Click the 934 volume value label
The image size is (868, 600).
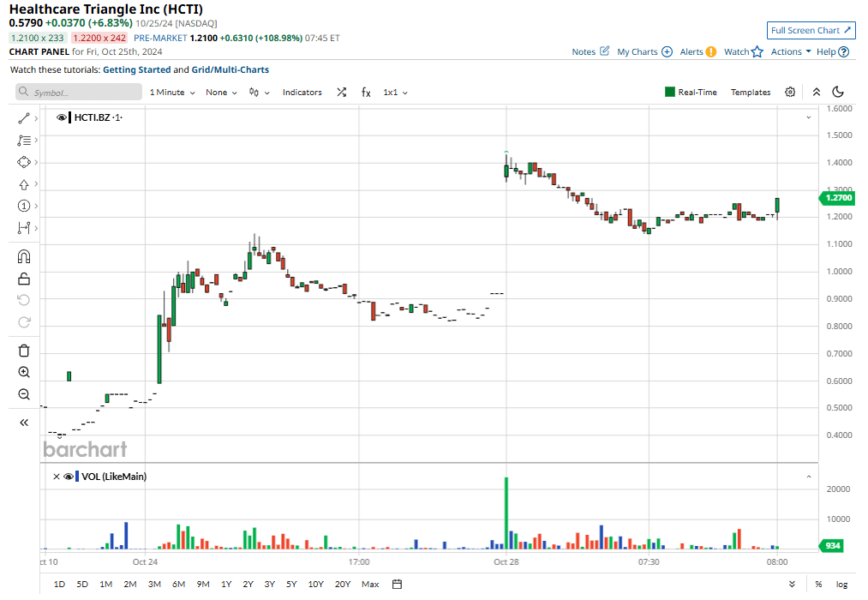tap(832, 546)
